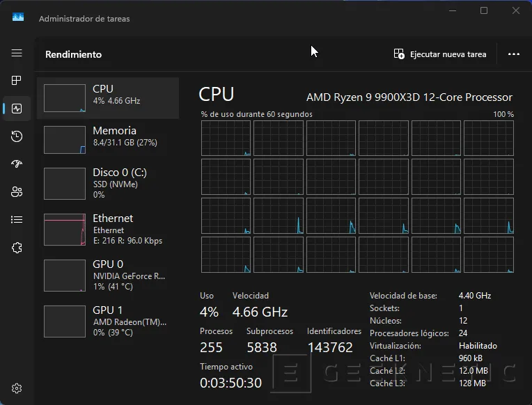Click the 100 % scale label

tap(503, 114)
